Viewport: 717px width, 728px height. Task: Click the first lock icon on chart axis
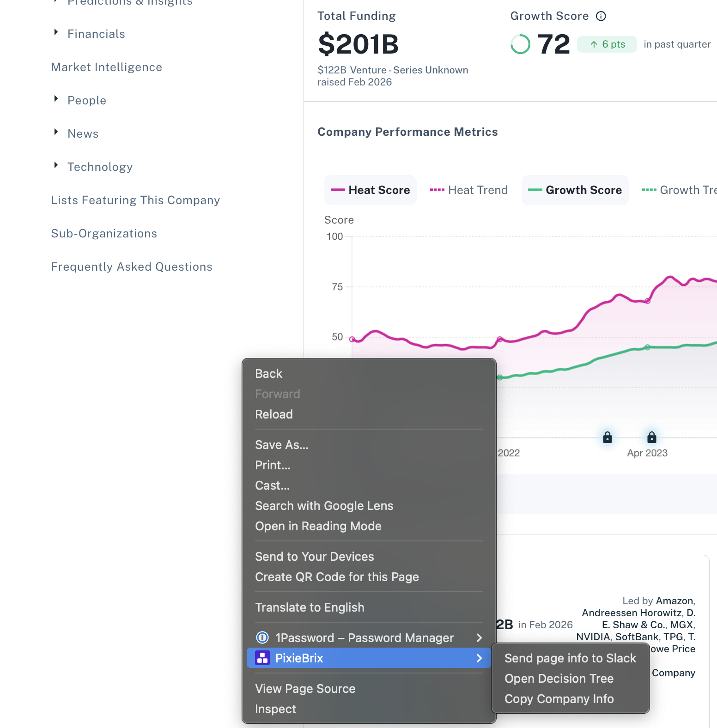(x=607, y=437)
